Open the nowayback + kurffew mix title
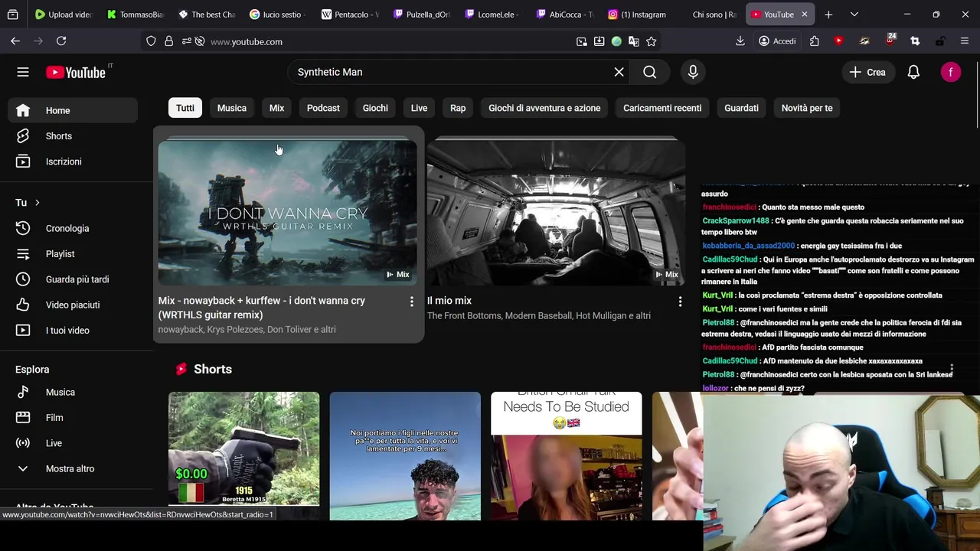The width and height of the screenshot is (980, 551). click(262, 308)
